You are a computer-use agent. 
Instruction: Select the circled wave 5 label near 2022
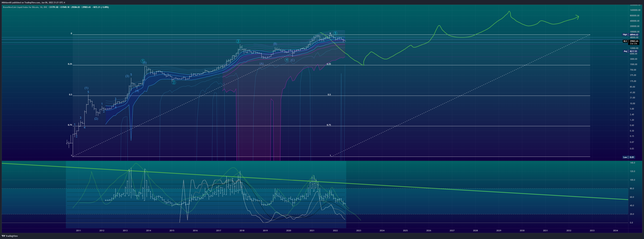(336, 33)
